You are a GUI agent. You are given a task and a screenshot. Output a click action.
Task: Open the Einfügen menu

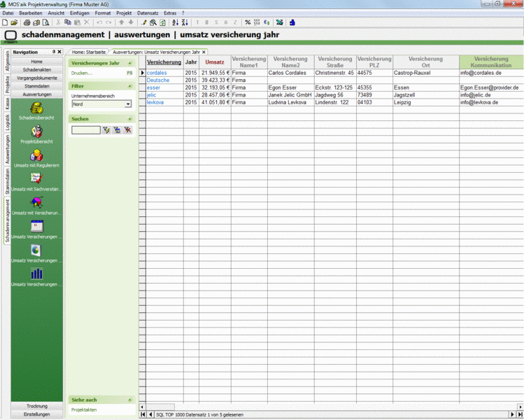point(80,13)
